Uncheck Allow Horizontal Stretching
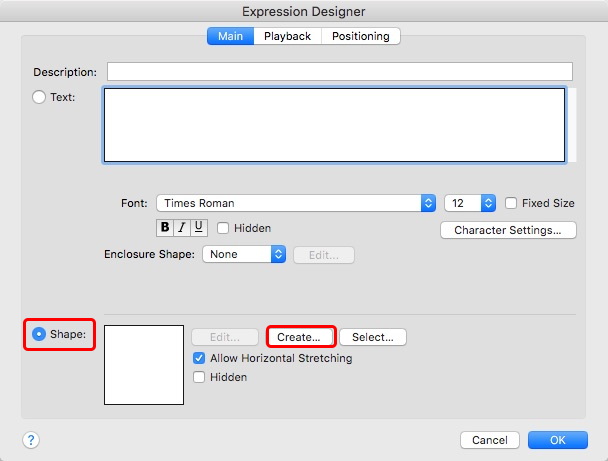The width and height of the screenshot is (608, 461). [199, 358]
